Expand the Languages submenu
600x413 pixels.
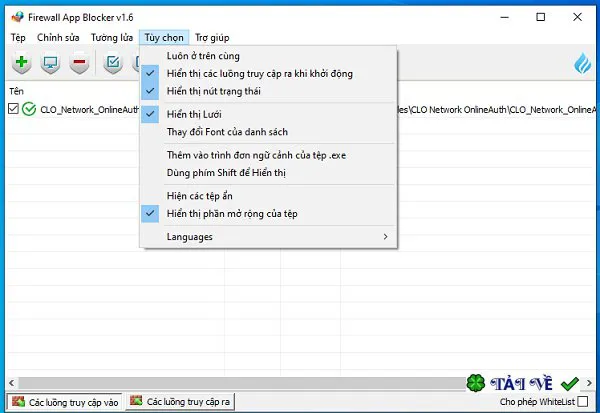pos(269,237)
